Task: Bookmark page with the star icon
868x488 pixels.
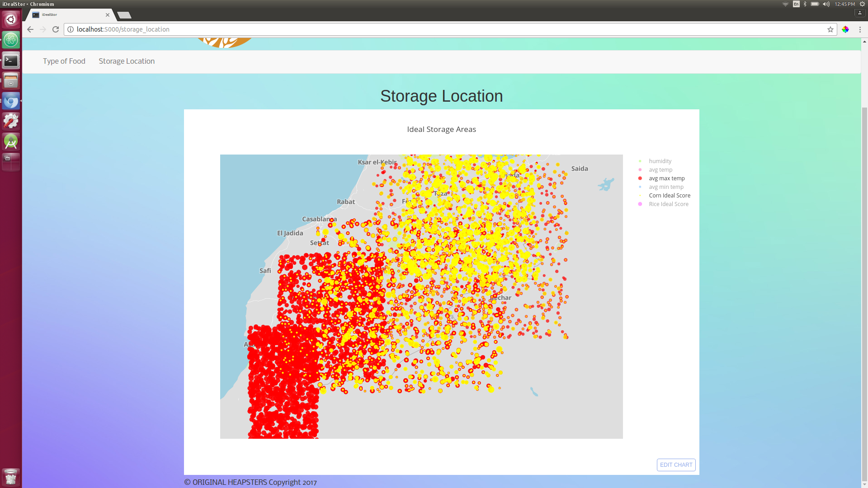Action: [830, 29]
